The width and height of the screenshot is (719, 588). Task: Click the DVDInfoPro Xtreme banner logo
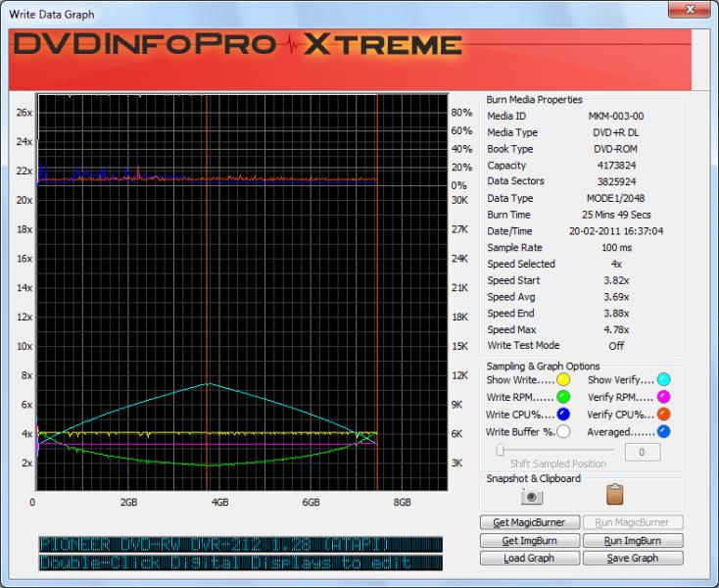tap(237, 44)
